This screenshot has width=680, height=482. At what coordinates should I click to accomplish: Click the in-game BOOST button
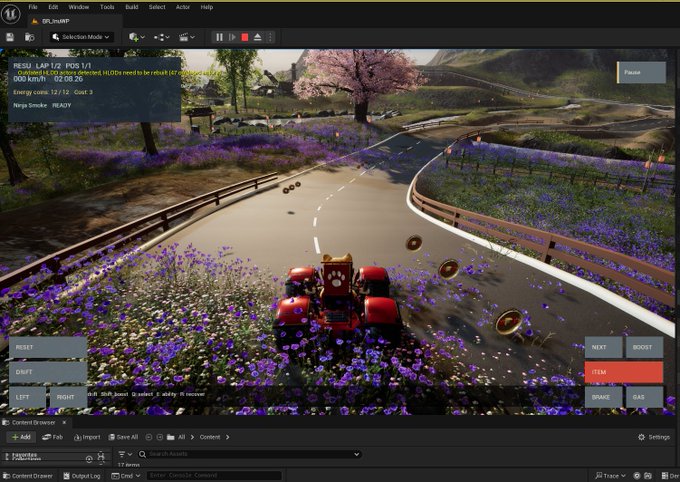(x=644, y=348)
